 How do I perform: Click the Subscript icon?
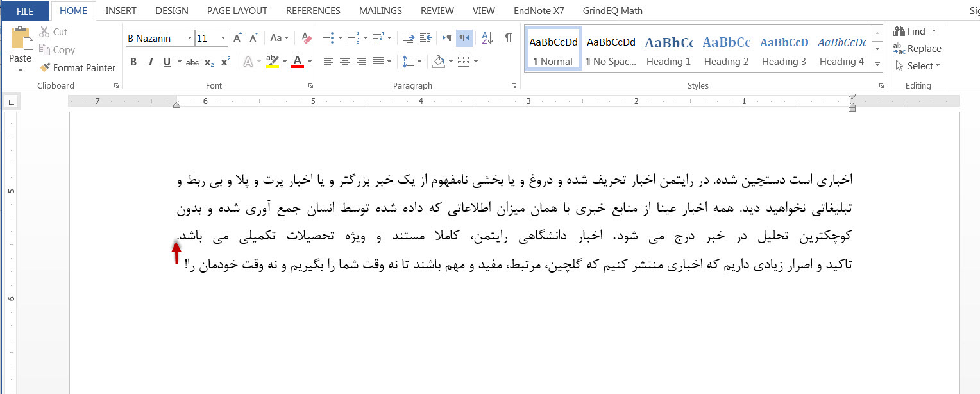(x=209, y=62)
